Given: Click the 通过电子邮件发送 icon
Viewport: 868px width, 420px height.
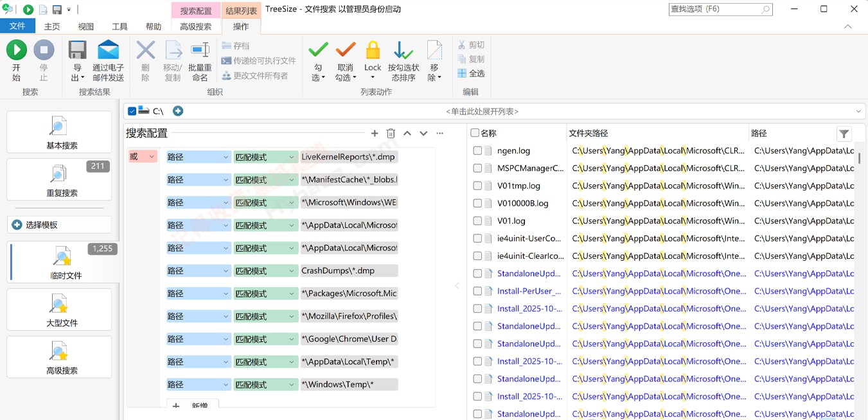Looking at the screenshot, I should click(x=107, y=49).
